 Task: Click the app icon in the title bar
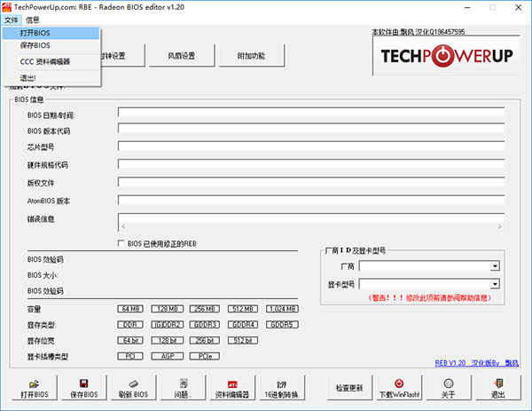6,7
